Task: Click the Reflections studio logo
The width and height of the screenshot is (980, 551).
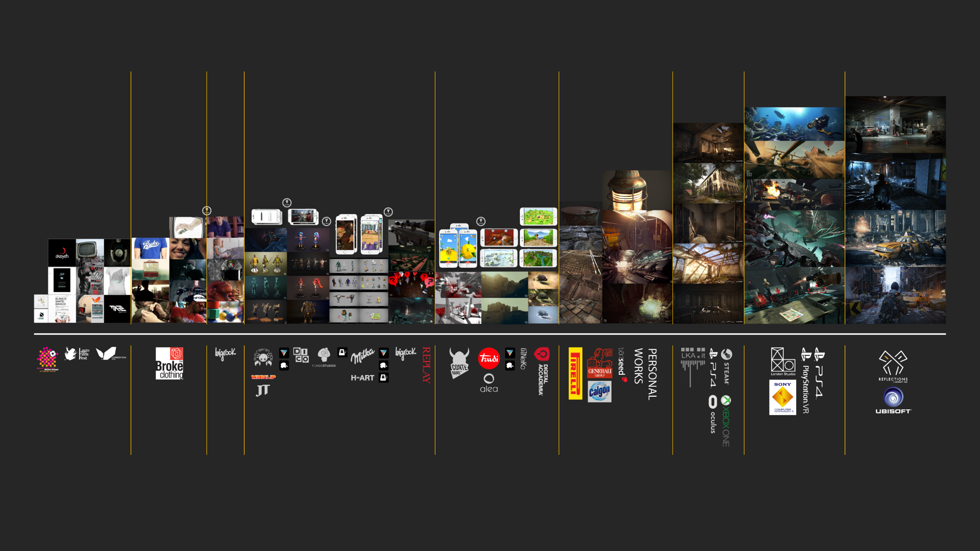Action: tap(893, 365)
